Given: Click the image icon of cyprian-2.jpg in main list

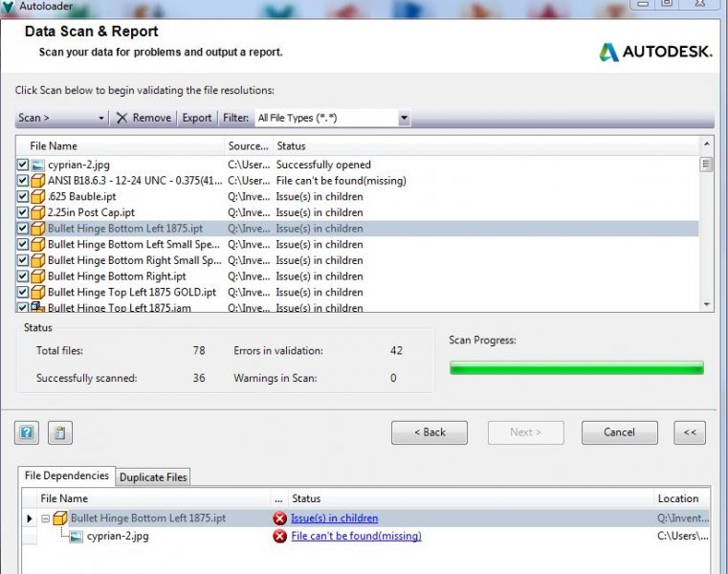Looking at the screenshot, I should [x=37, y=165].
